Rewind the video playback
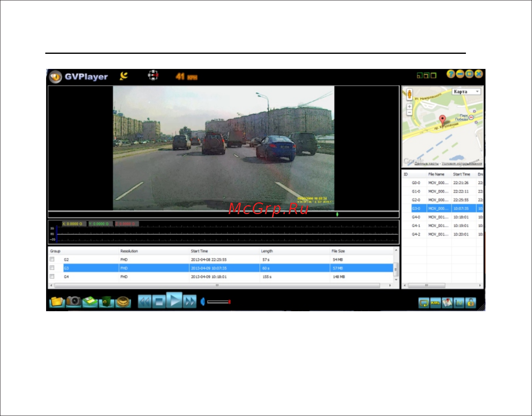Viewport: 532px width, 416px height. click(144, 301)
